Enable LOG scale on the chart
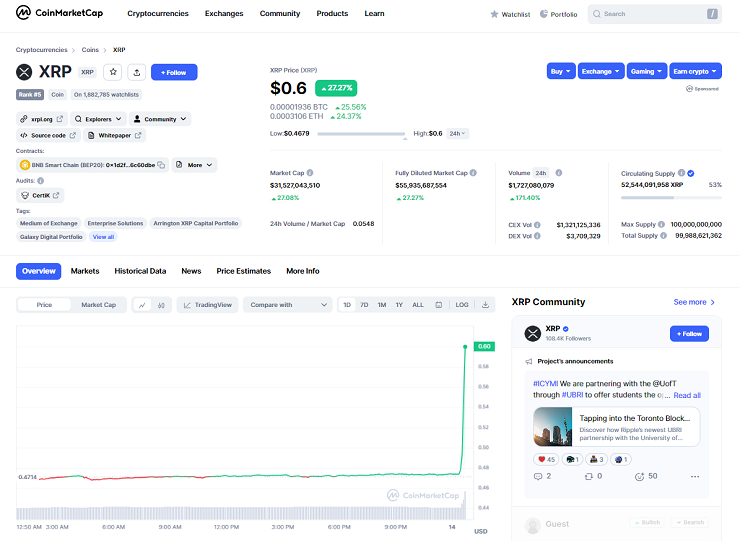 click(461, 305)
